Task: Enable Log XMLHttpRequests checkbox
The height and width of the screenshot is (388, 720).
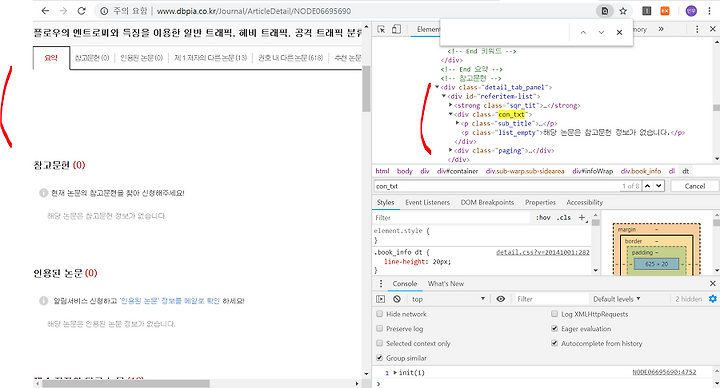Action: (x=555, y=314)
